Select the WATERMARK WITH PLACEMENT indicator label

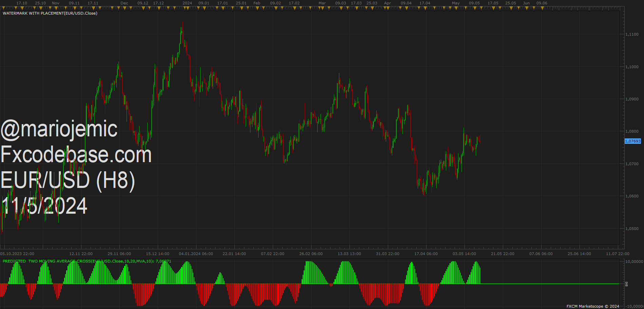[50, 13]
